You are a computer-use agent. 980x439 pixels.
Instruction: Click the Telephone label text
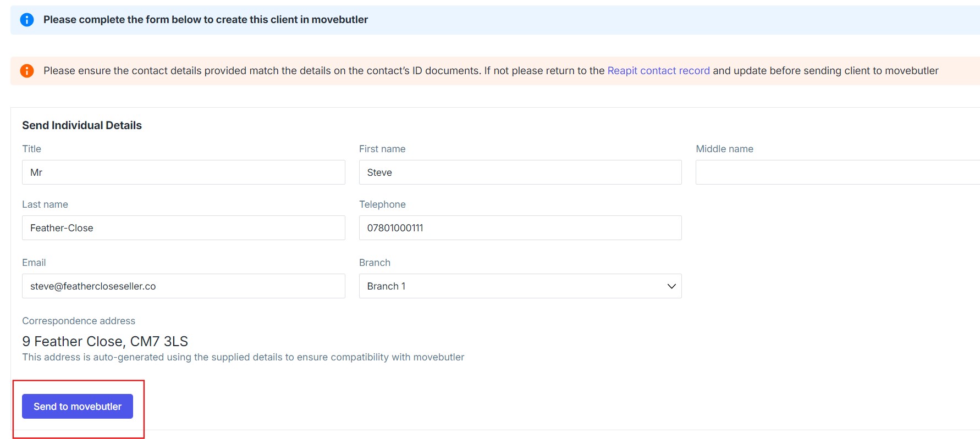[x=382, y=204]
